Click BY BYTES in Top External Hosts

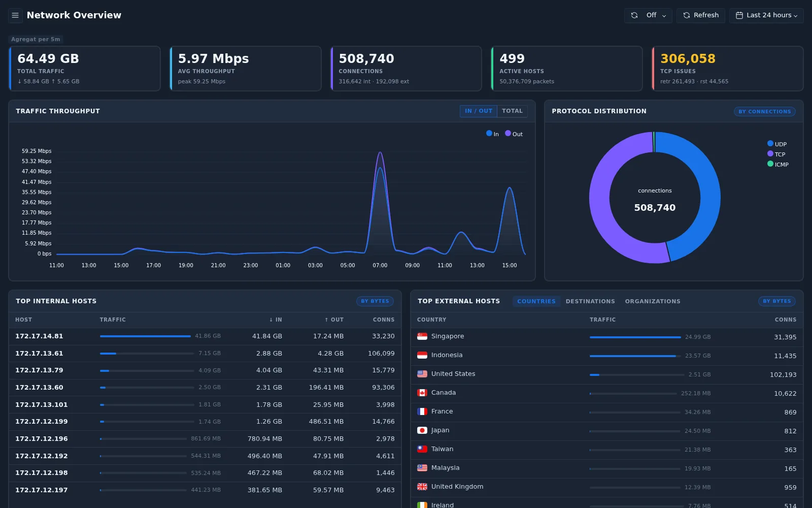(x=777, y=301)
